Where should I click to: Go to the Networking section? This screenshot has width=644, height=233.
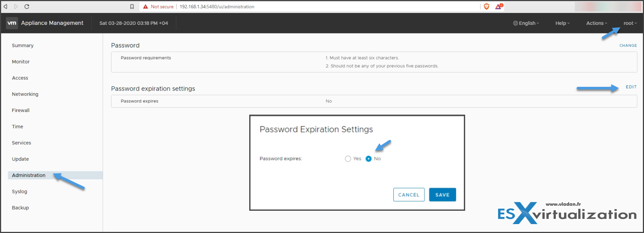[x=25, y=94]
